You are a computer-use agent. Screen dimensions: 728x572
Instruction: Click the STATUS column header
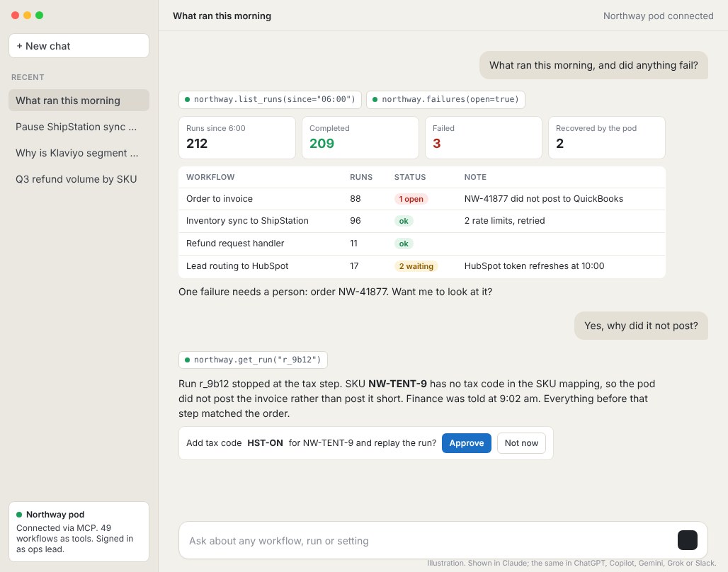[x=410, y=177]
